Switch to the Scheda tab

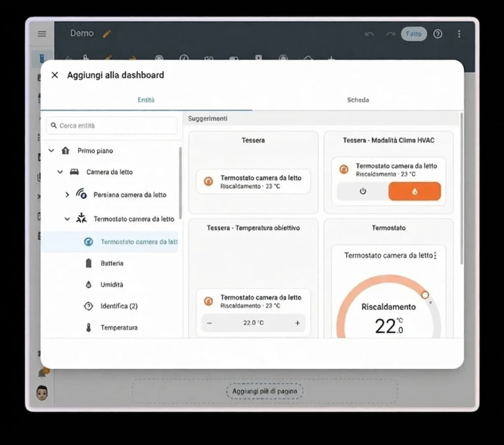click(358, 100)
